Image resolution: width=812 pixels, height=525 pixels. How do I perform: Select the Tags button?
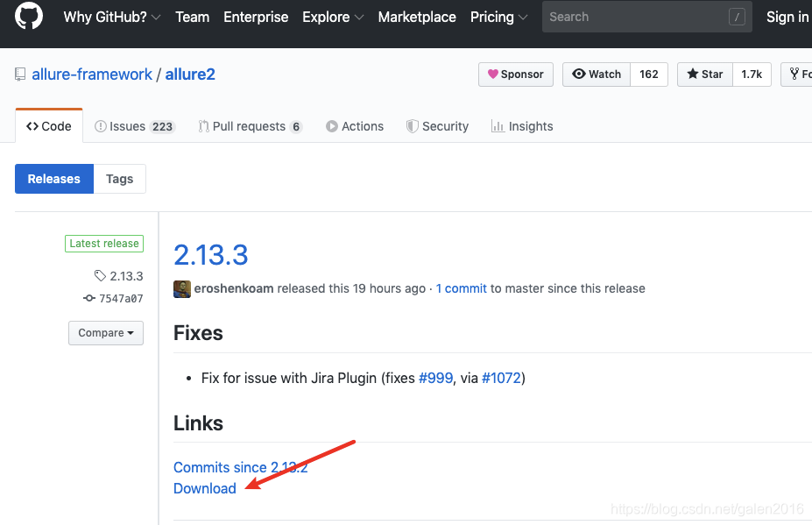pyautogui.click(x=120, y=179)
